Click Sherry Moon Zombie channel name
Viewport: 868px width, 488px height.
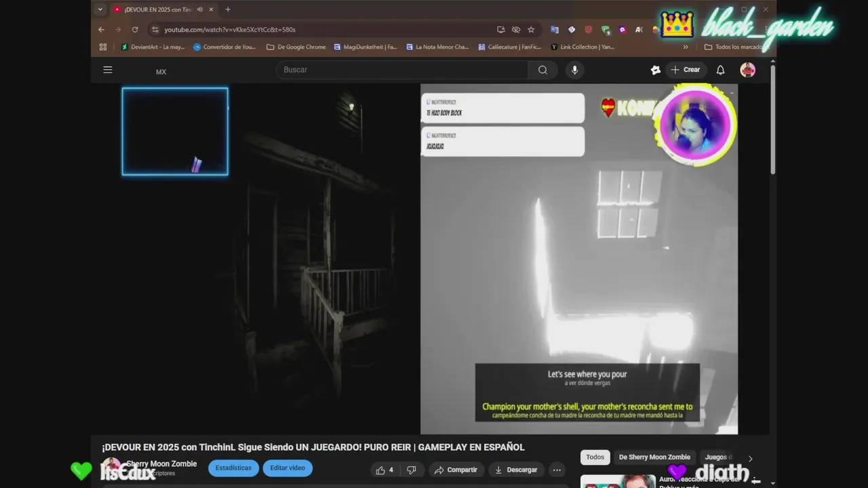(x=161, y=464)
